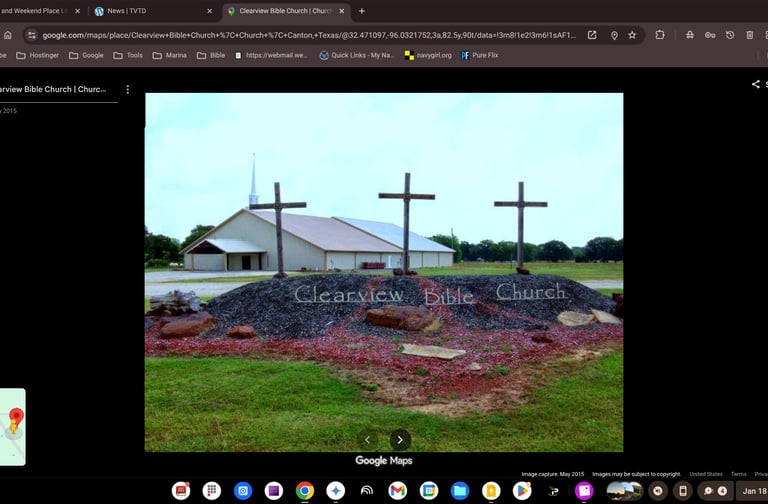This screenshot has height=504, width=768.
Task: Open a new browser tab
Action: pyautogui.click(x=361, y=11)
